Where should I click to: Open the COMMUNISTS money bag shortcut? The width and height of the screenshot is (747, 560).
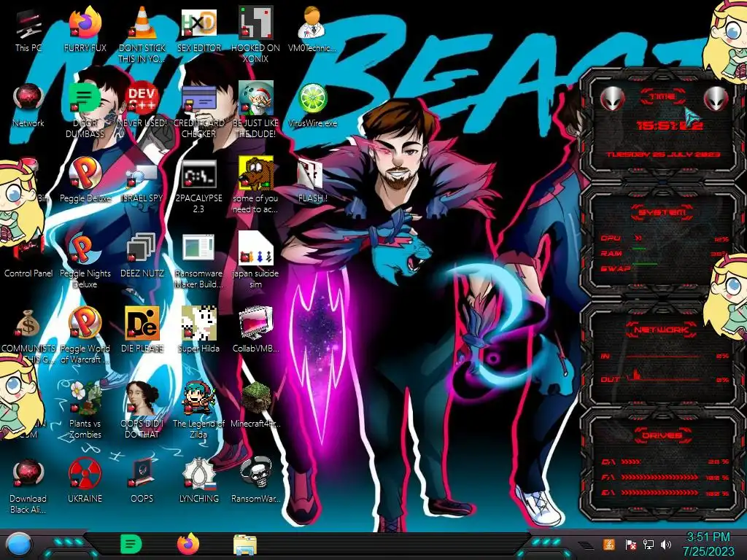tap(28, 335)
